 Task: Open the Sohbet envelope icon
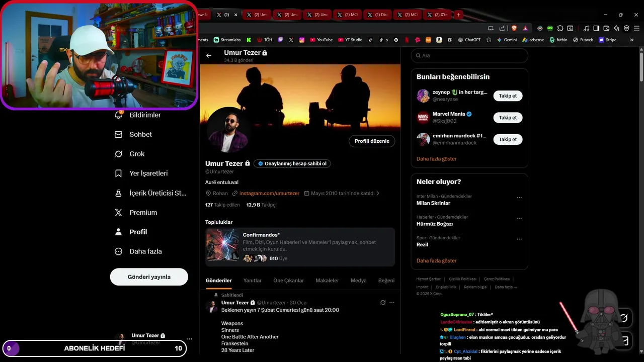pos(118,134)
